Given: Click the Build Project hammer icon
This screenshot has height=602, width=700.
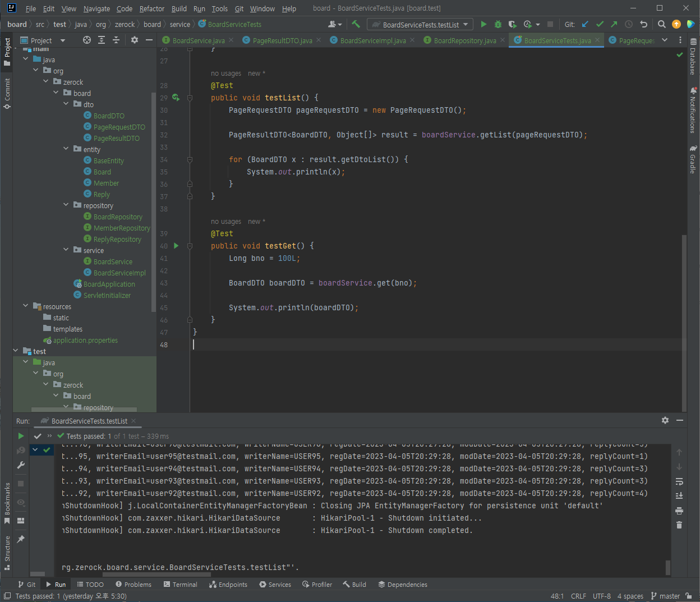Looking at the screenshot, I should pyautogui.click(x=356, y=24).
